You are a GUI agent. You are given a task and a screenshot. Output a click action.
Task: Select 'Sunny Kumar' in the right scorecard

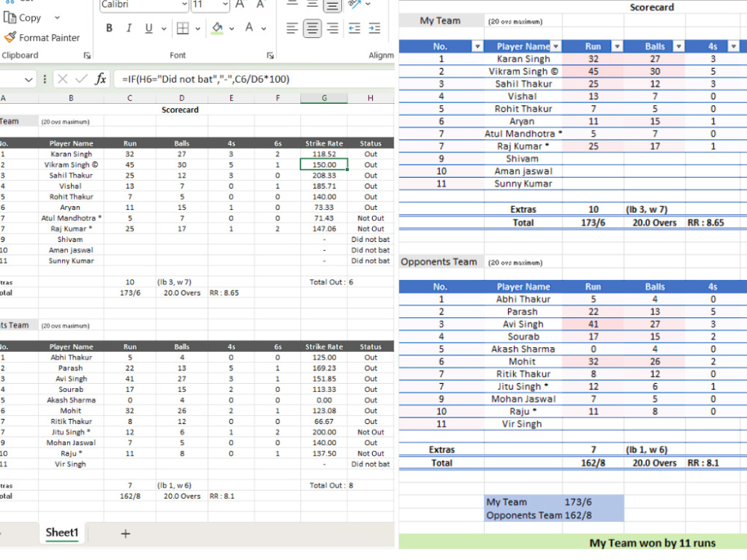(523, 184)
